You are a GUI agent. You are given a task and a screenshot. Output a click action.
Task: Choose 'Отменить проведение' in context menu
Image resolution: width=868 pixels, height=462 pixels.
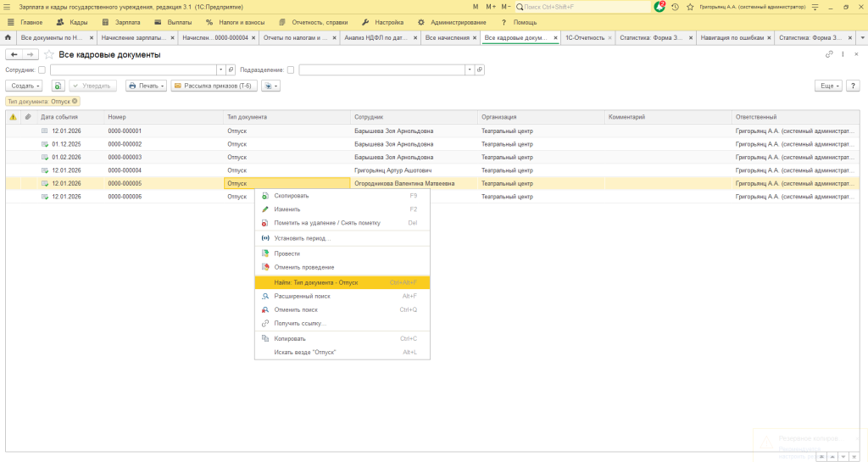tap(298, 267)
